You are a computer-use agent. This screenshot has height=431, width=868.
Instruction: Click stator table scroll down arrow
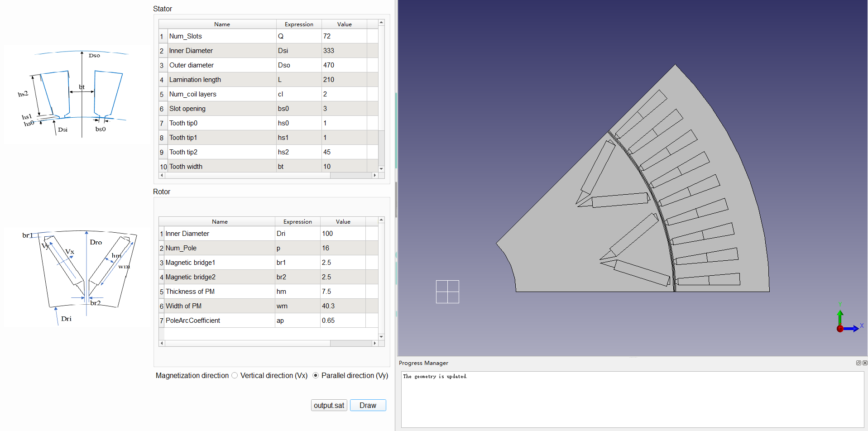[x=381, y=169]
